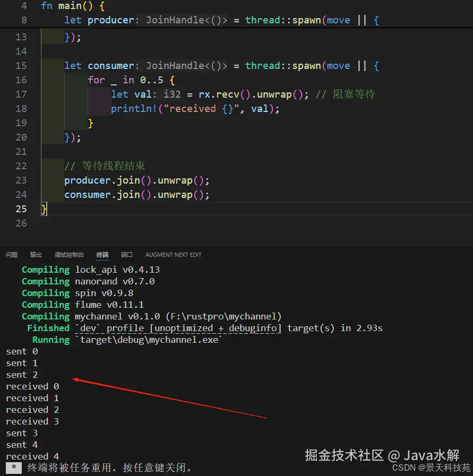Open the 问题 panel tab

pos(12,255)
